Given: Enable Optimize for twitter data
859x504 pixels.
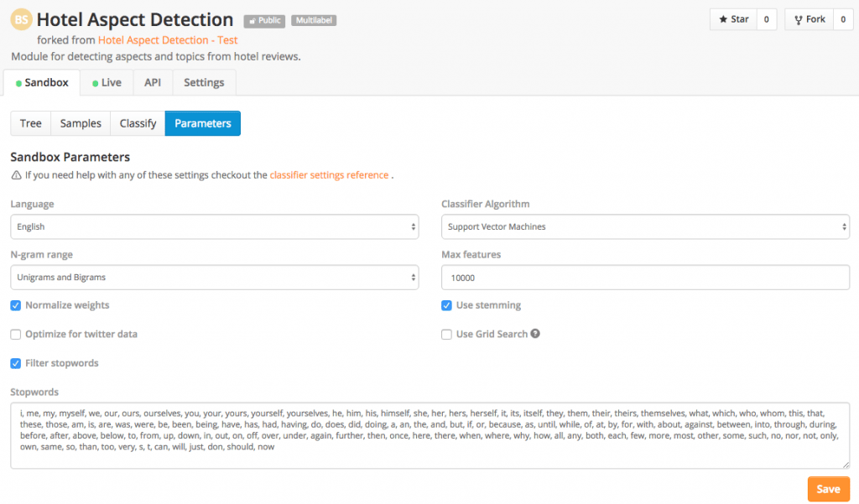Looking at the screenshot, I should [x=16, y=335].
